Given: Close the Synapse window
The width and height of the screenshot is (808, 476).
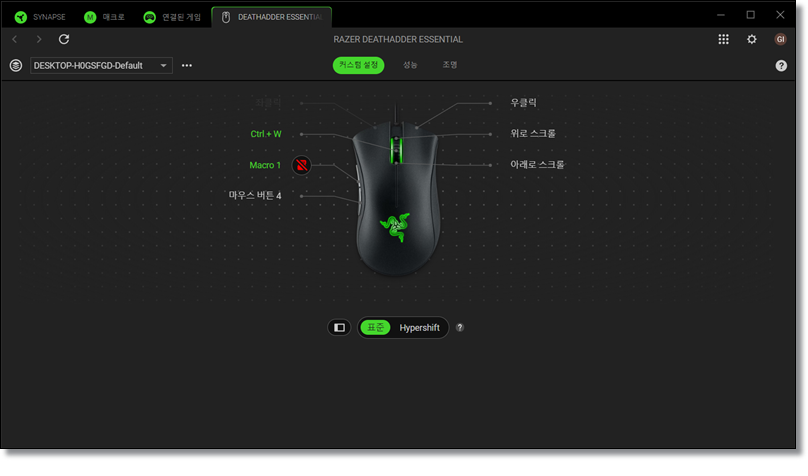Looking at the screenshot, I should tap(780, 15).
